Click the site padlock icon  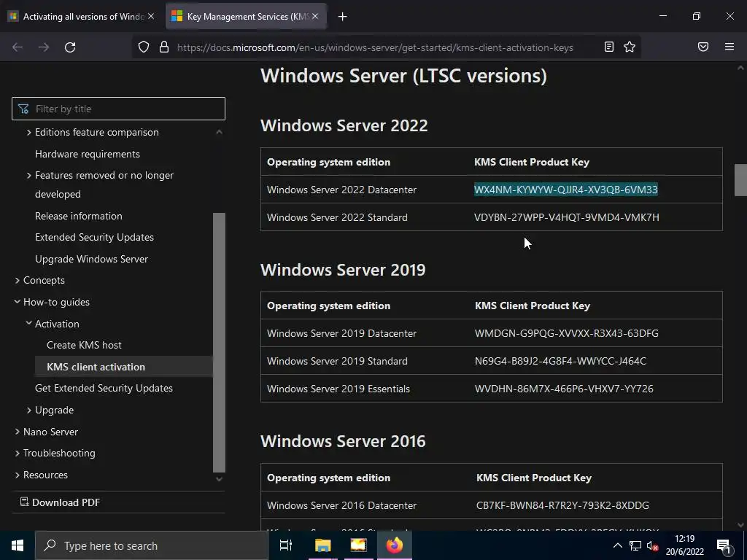(164, 47)
